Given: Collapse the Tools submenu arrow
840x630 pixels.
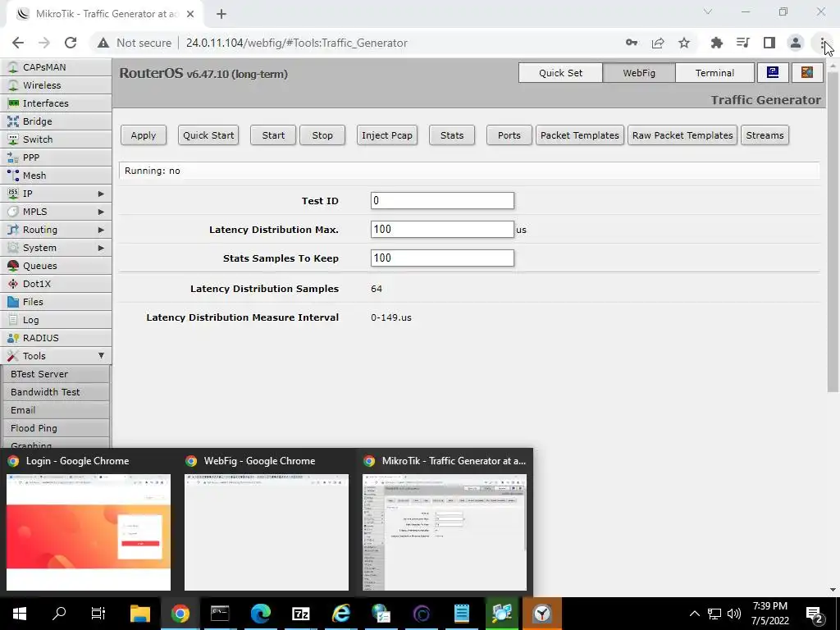Looking at the screenshot, I should pos(101,356).
